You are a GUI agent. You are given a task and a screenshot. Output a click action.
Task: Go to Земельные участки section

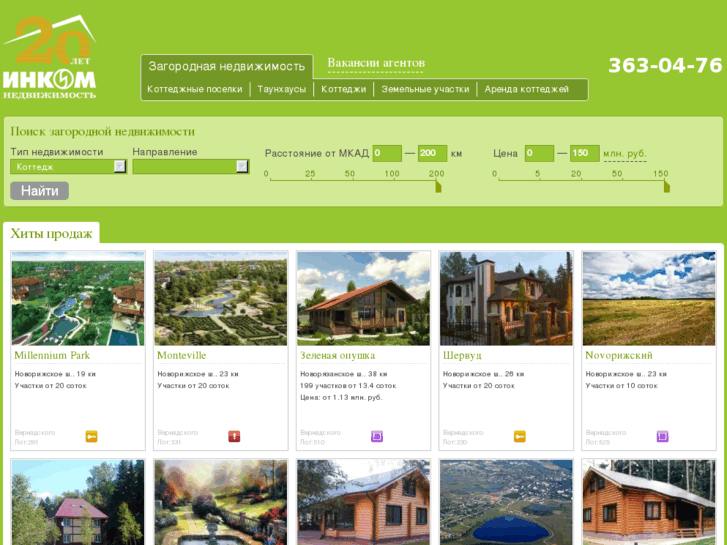[x=425, y=89]
